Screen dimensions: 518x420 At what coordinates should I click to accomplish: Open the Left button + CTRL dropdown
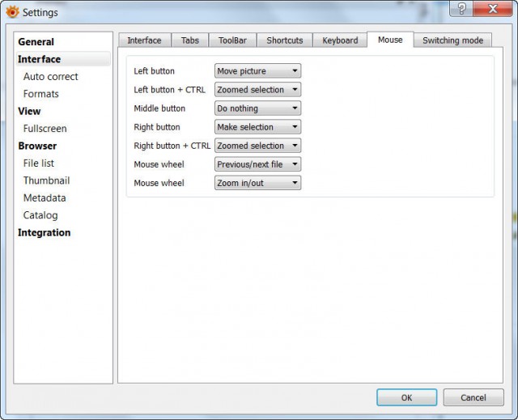point(257,90)
